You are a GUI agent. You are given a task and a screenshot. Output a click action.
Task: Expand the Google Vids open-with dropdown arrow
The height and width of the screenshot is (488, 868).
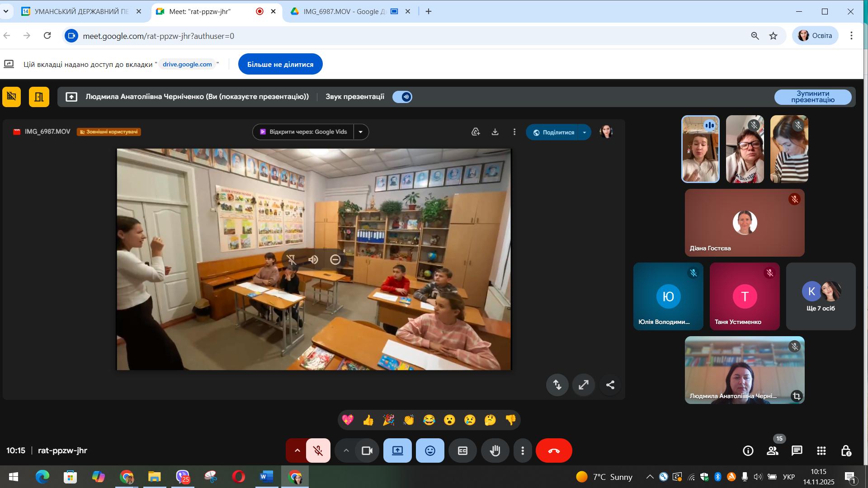click(x=361, y=132)
